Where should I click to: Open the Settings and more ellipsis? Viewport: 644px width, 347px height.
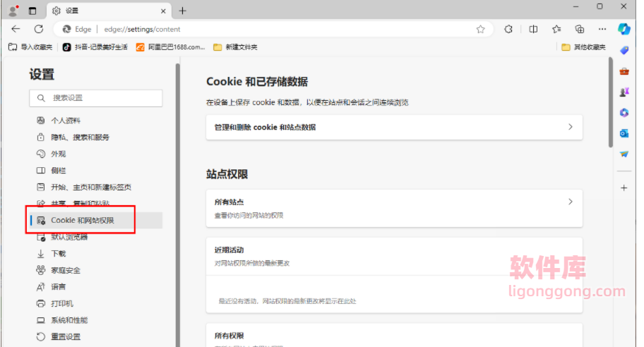pos(602,29)
